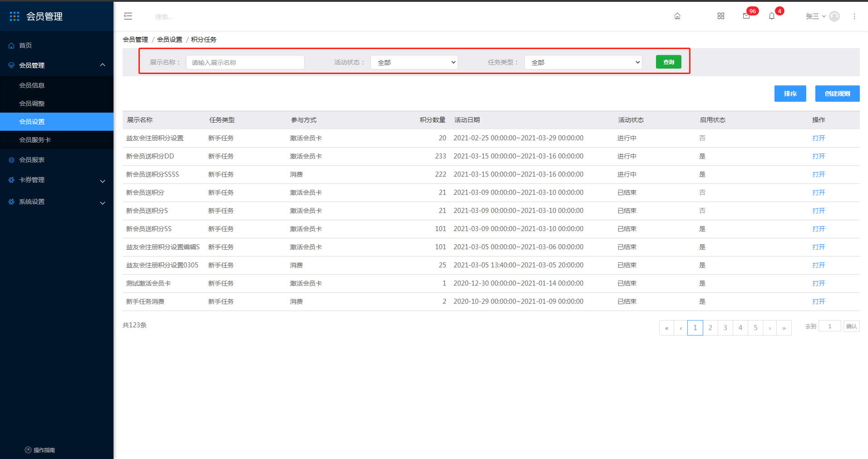Open the 任务类型 dropdown
The height and width of the screenshot is (459, 868).
point(583,62)
